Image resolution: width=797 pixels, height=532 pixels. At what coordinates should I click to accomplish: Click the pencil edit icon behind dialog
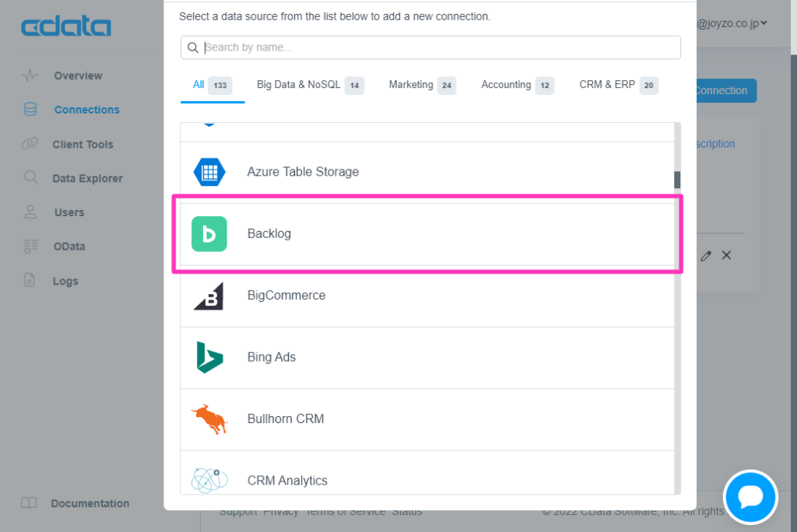coord(705,256)
